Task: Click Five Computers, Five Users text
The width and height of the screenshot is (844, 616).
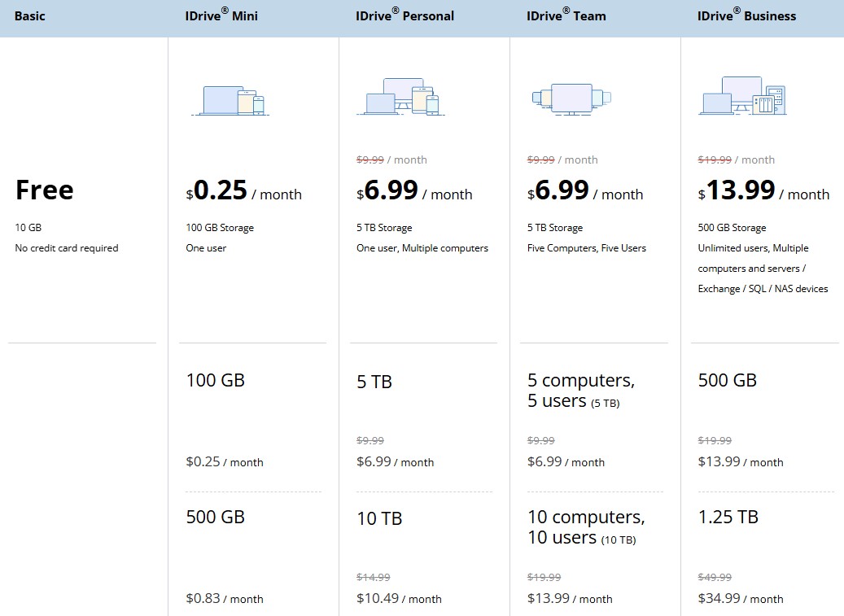Action: 587,248
